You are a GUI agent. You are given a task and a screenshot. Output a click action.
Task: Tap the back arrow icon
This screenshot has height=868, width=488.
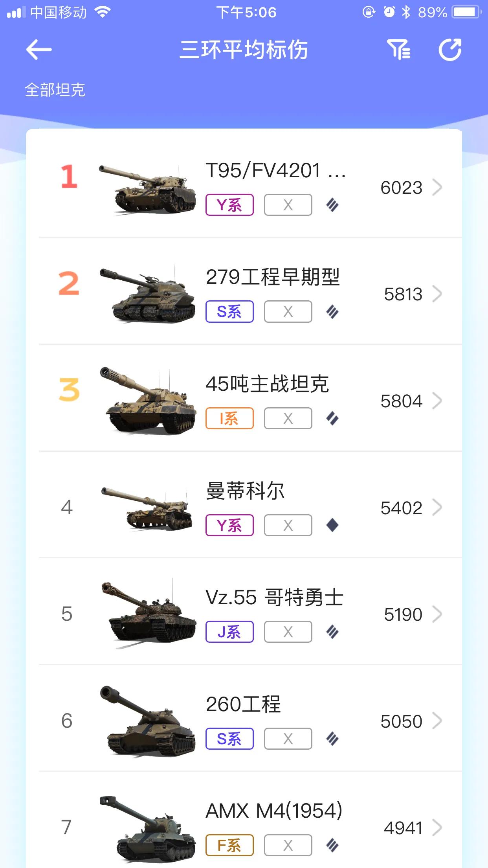pyautogui.click(x=39, y=50)
